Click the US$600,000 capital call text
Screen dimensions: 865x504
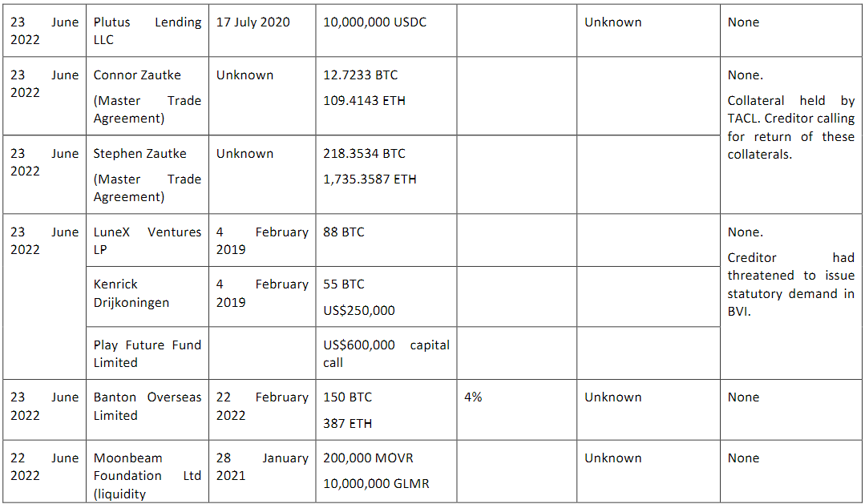(x=386, y=353)
